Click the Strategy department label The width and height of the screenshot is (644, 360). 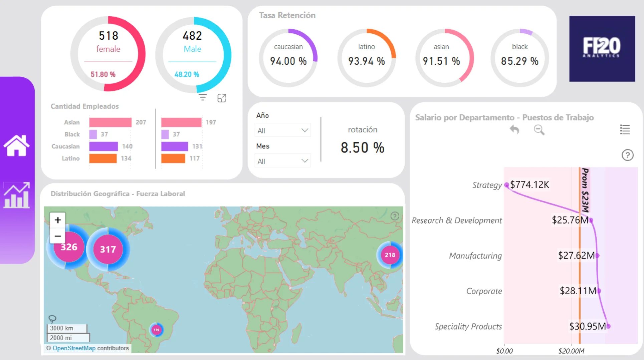[487, 185]
